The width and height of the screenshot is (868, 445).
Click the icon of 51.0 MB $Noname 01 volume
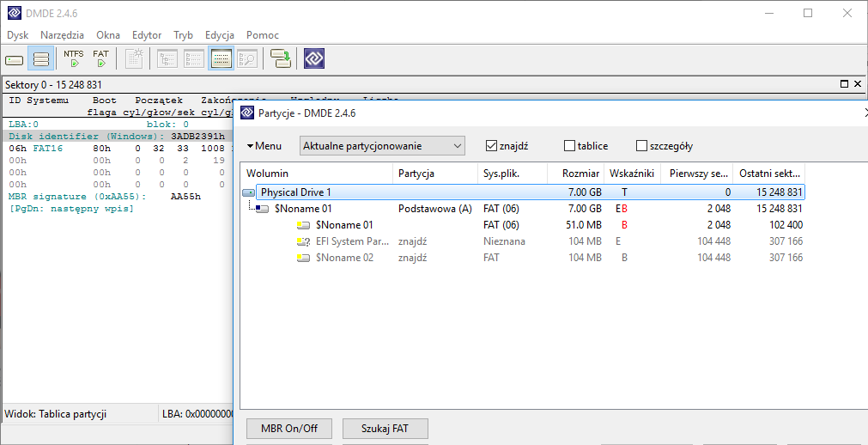click(304, 225)
